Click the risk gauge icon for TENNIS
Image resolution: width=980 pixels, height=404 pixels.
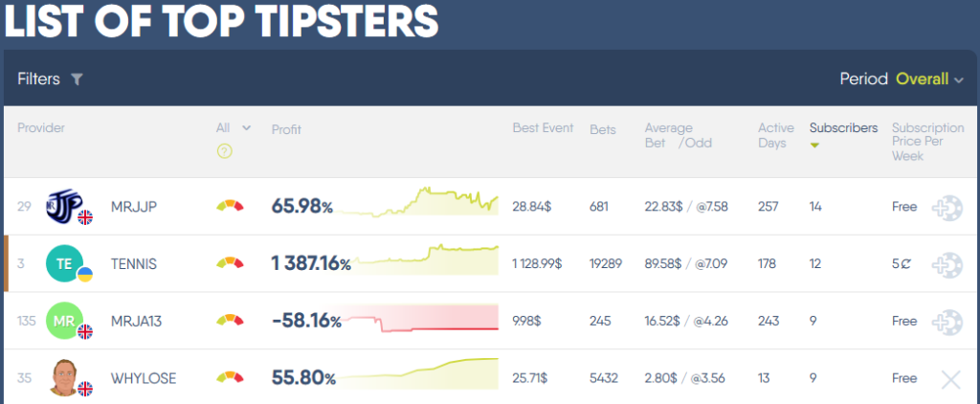tap(230, 263)
